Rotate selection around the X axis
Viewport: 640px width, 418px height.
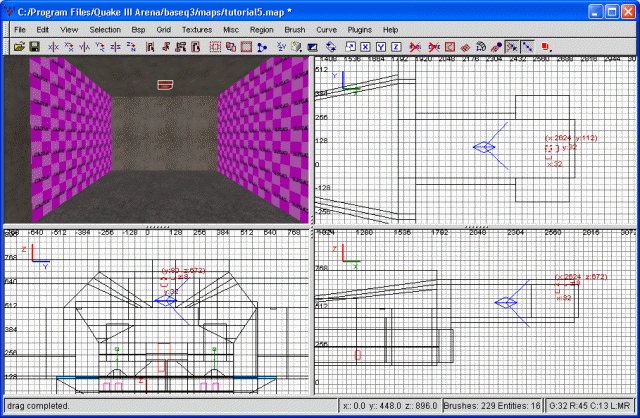[x=69, y=47]
